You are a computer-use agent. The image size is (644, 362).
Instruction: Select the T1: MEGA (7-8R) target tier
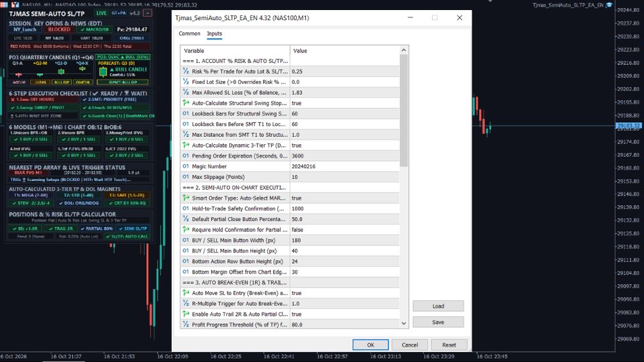click(x=32, y=195)
